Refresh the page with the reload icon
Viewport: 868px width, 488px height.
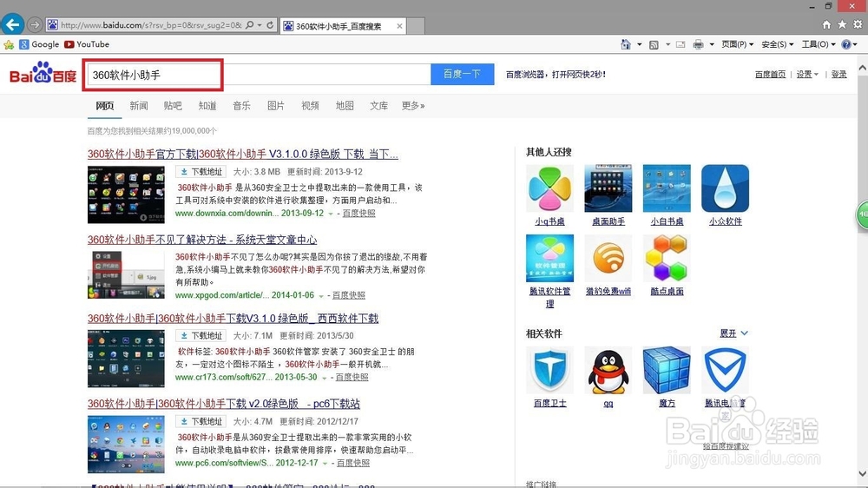[270, 25]
